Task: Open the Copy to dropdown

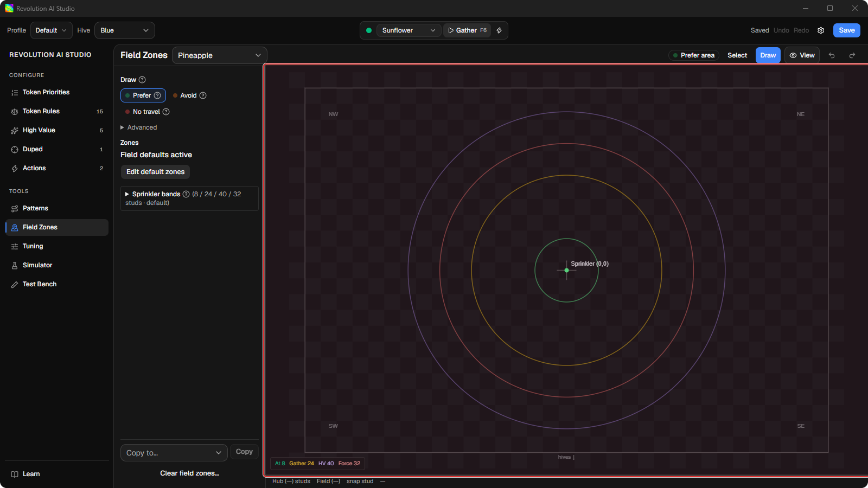Action: 174,453
